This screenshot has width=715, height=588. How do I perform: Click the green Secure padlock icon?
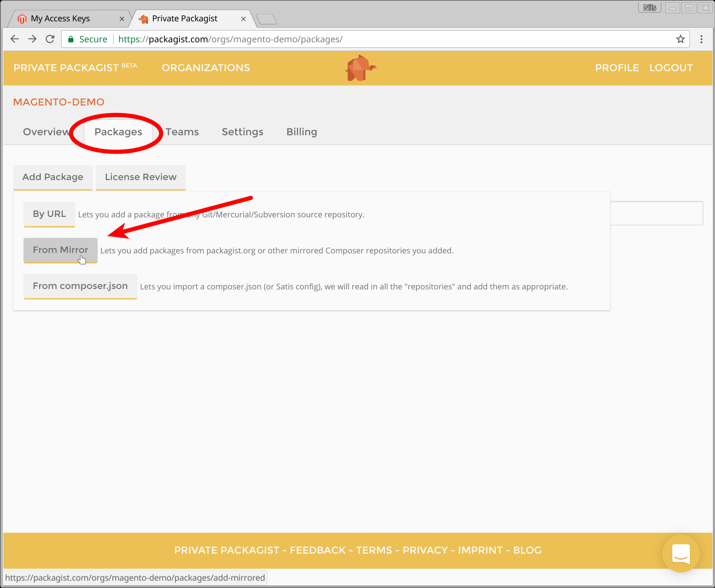click(71, 39)
